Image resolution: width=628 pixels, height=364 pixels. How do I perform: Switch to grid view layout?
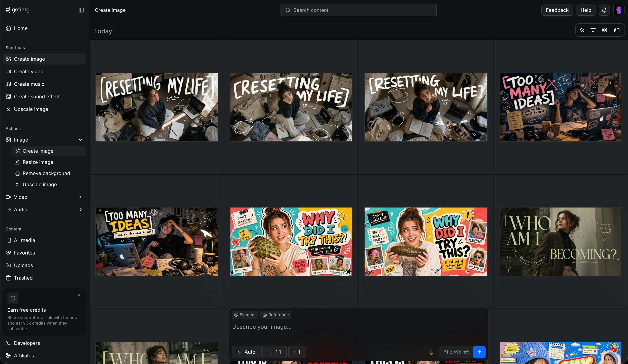click(604, 30)
